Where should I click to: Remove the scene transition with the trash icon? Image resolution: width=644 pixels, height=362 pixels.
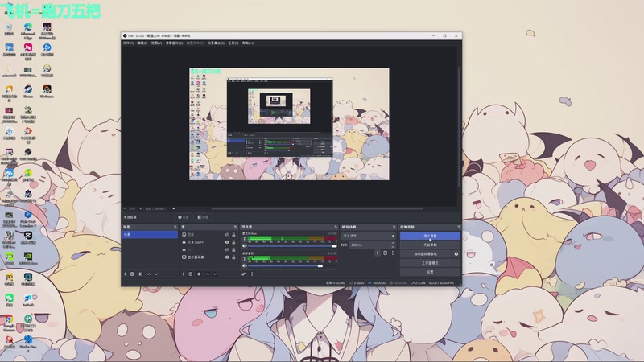[x=386, y=253]
